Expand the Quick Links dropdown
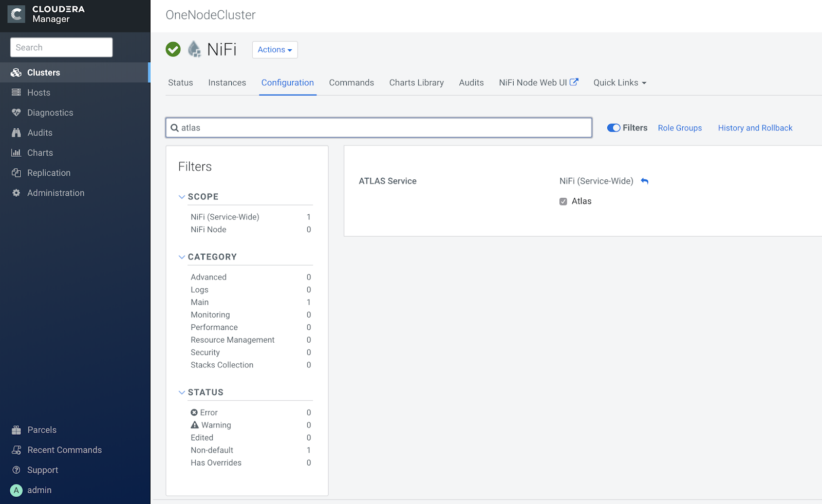Screen dimensions: 822x504 click(620, 83)
